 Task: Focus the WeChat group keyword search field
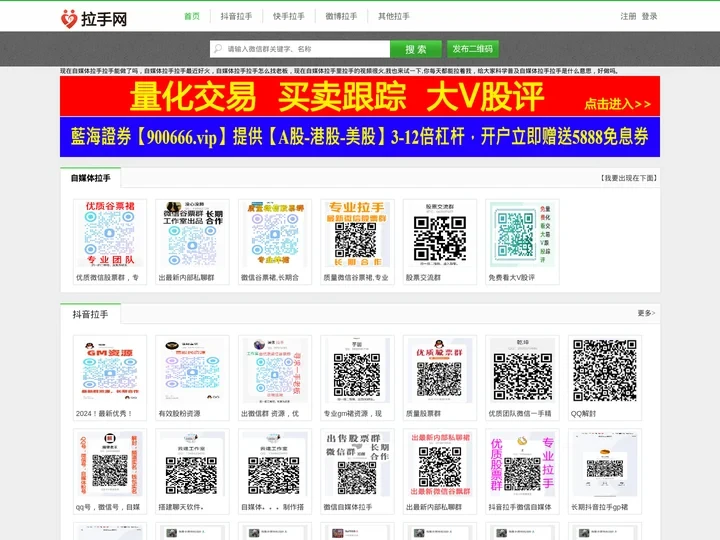[300, 49]
